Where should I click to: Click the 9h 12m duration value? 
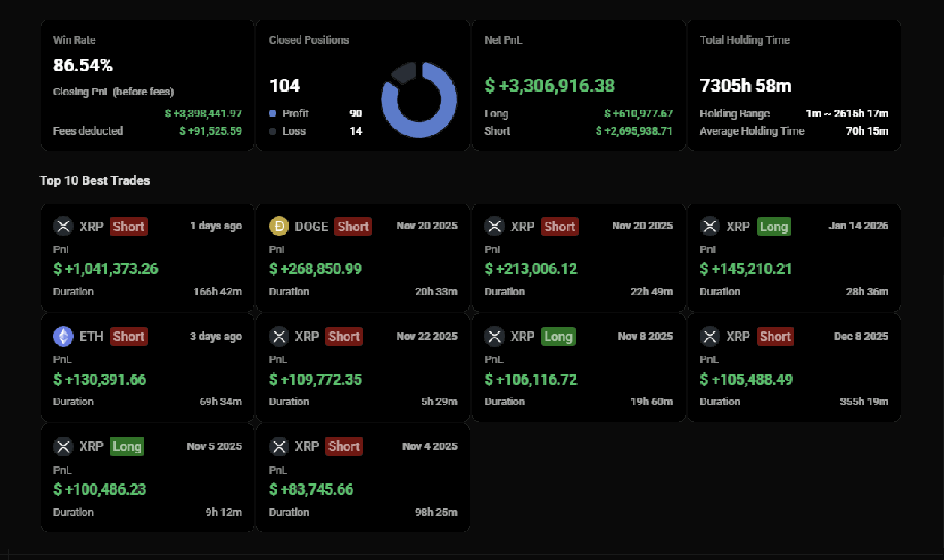pyautogui.click(x=224, y=512)
